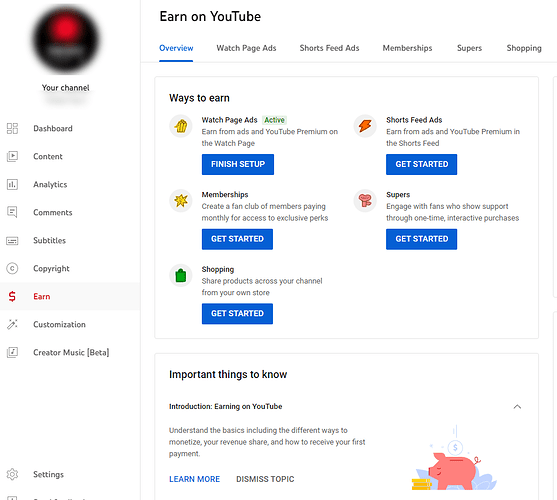Switch to the Memberships tab
Screen dimensions: 557x500
click(407, 48)
